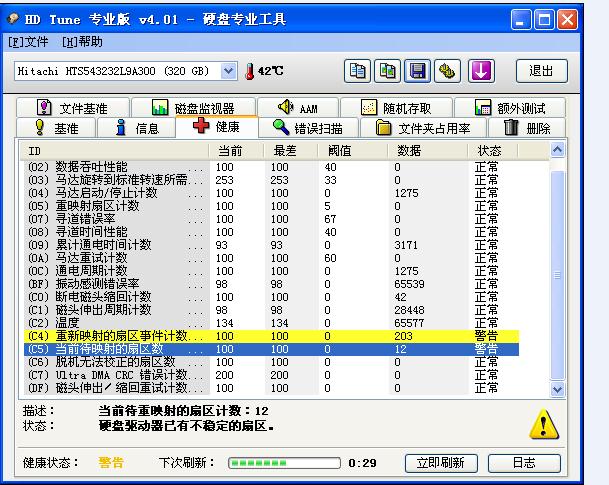Select the (04) 马达启动/停止计数 row
Image resolution: width=609 pixels, height=485 pixels.
tap(271, 193)
